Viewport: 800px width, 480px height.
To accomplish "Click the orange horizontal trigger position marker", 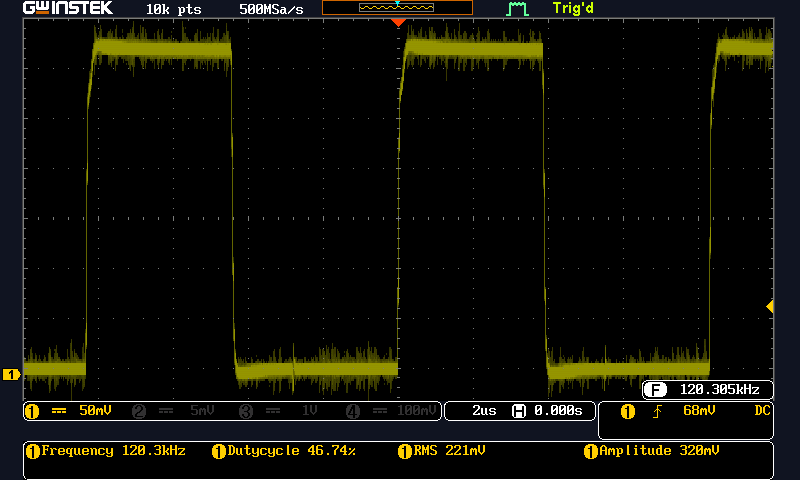I will [398, 22].
